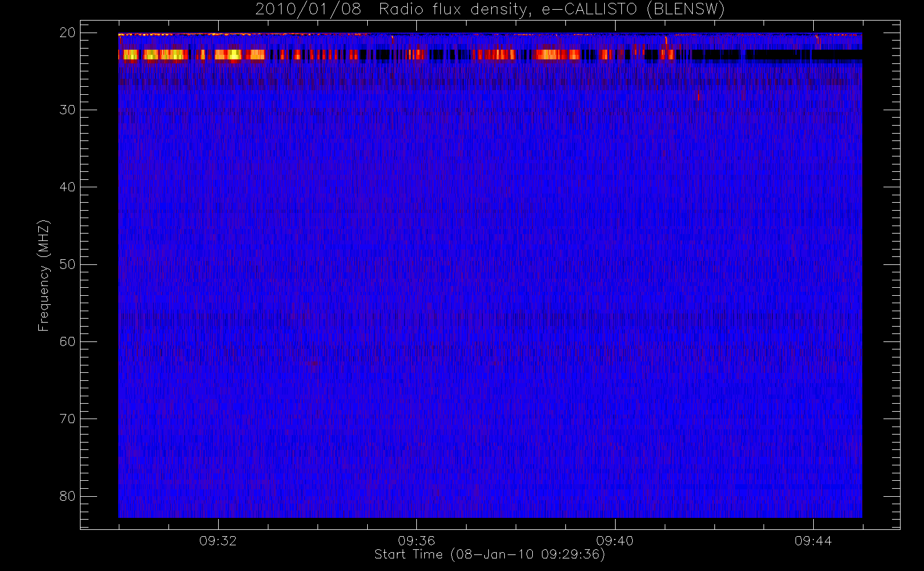Click the 80 frequency tick label
The width and height of the screenshot is (924, 571).
67,496
